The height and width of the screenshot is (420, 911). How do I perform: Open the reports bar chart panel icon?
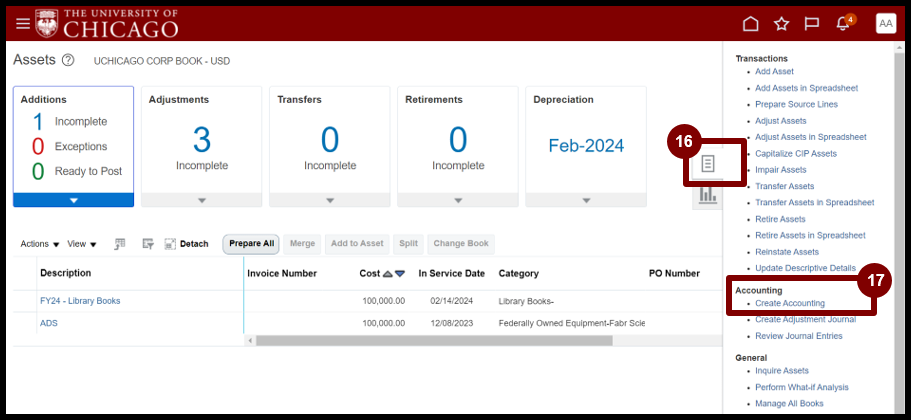707,194
